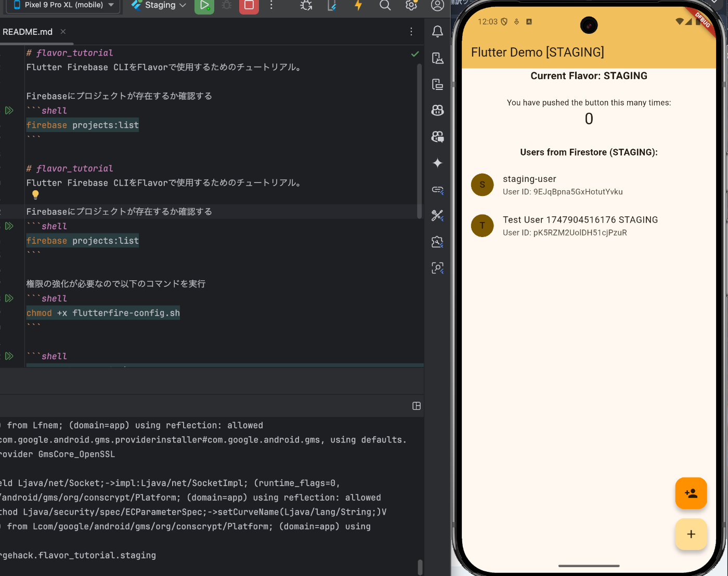
Task: Open Running Devices tool window icon
Action: [438, 84]
